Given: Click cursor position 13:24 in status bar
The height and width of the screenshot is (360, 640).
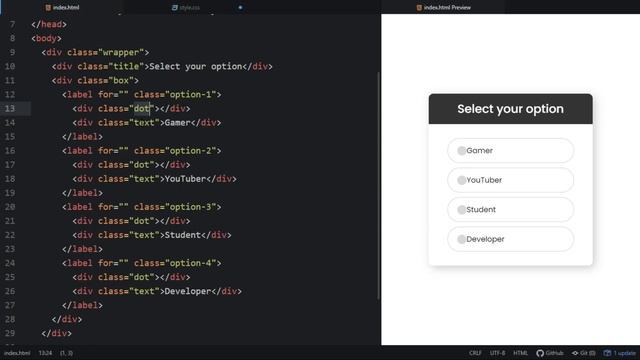Looking at the screenshot, I should coord(45,353).
